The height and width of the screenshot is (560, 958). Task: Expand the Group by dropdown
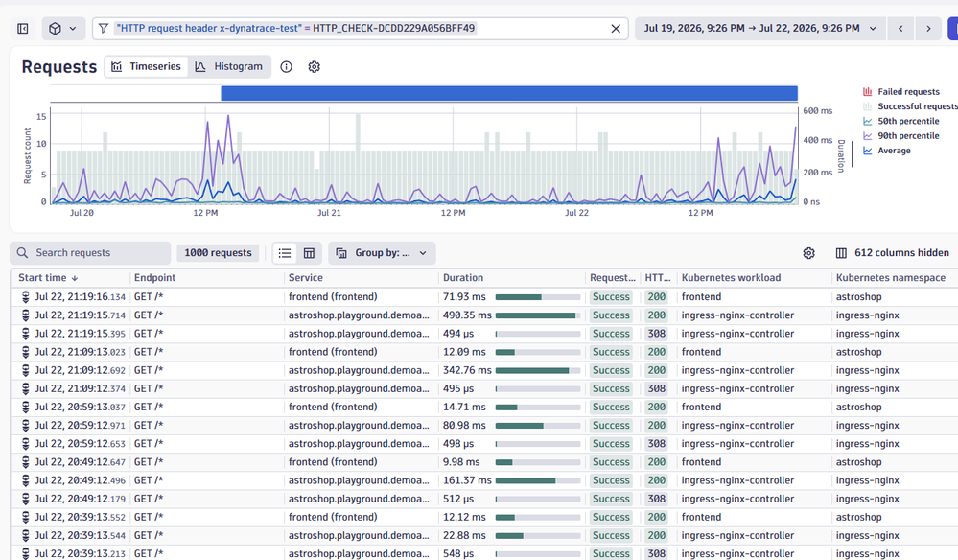[382, 253]
